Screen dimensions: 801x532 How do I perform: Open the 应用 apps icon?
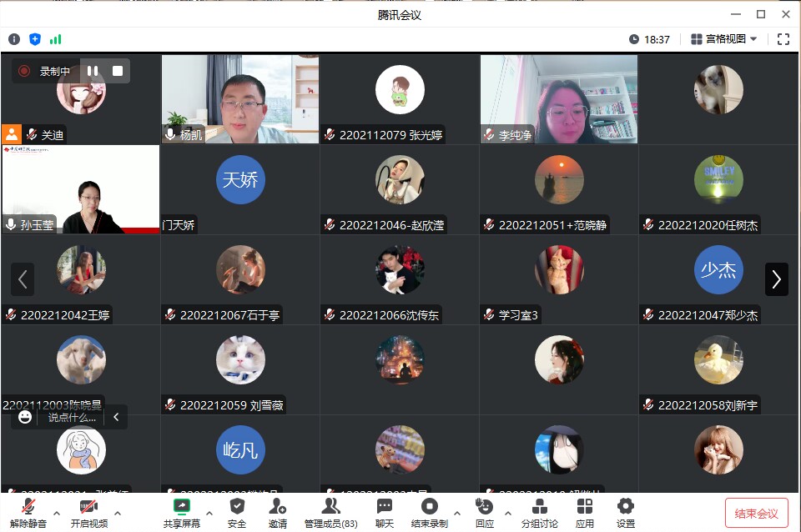[x=585, y=511]
